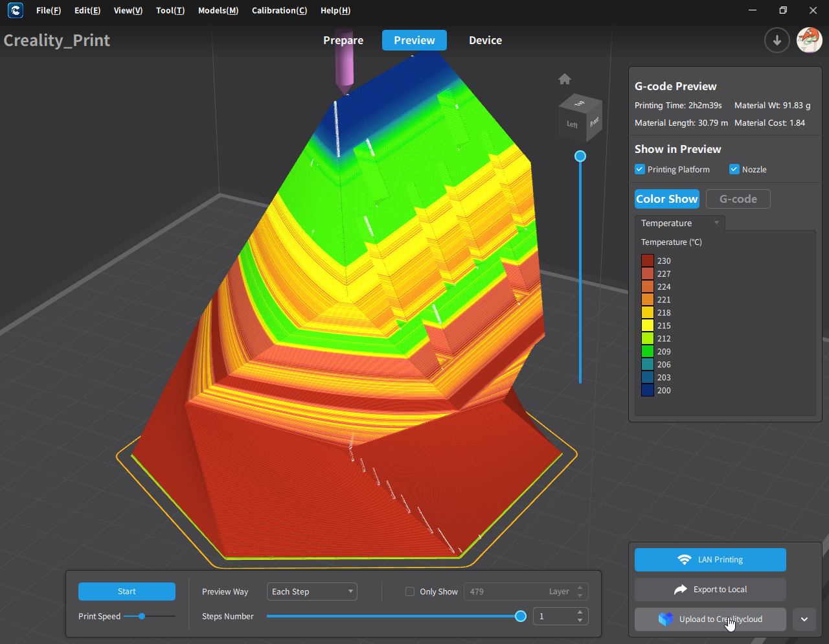Image resolution: width=829 pixels, height=644 pixels.
Task: Click the view orientation cube
Action: pos(581,118)
